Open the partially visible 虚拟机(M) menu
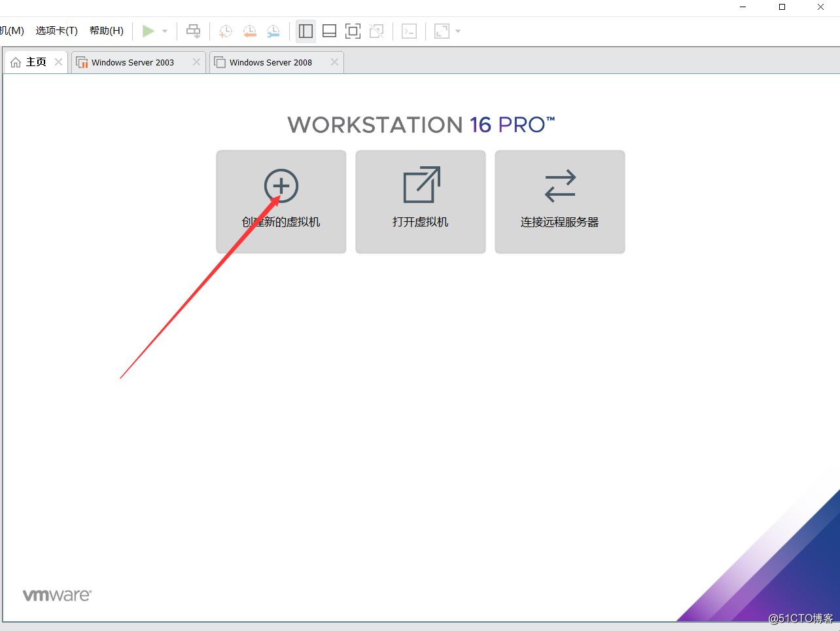The height and width of the screenshot is (631, 840). (12, 30)
